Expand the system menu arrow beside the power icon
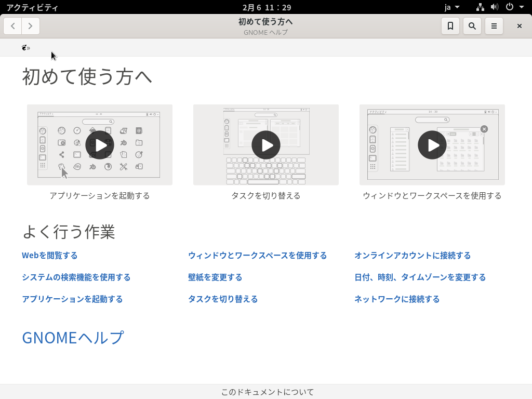Viewport: 532px width, 399px height. tap(522, 7)
